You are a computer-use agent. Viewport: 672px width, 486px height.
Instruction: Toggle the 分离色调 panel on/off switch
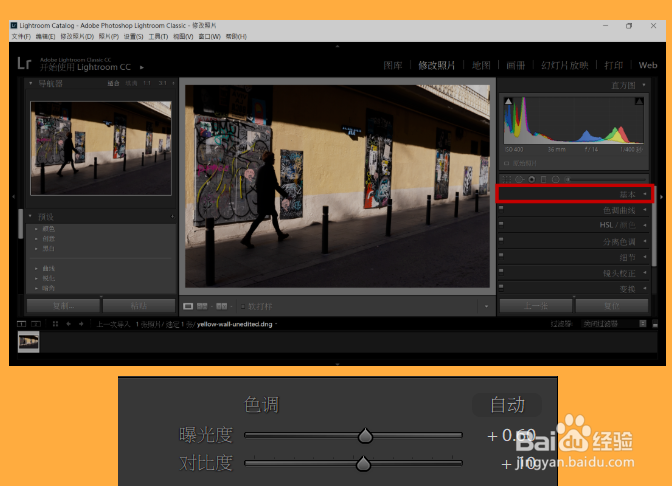[501, 240]
